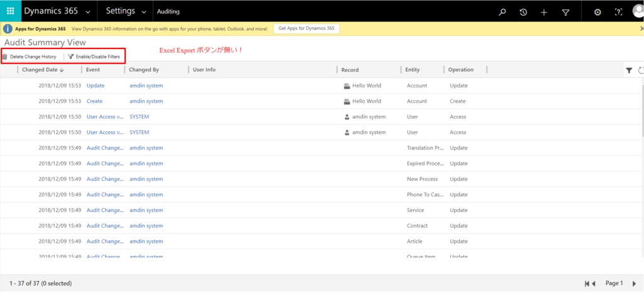Click the 1 - 37 of 37 record count

[41, 284]
